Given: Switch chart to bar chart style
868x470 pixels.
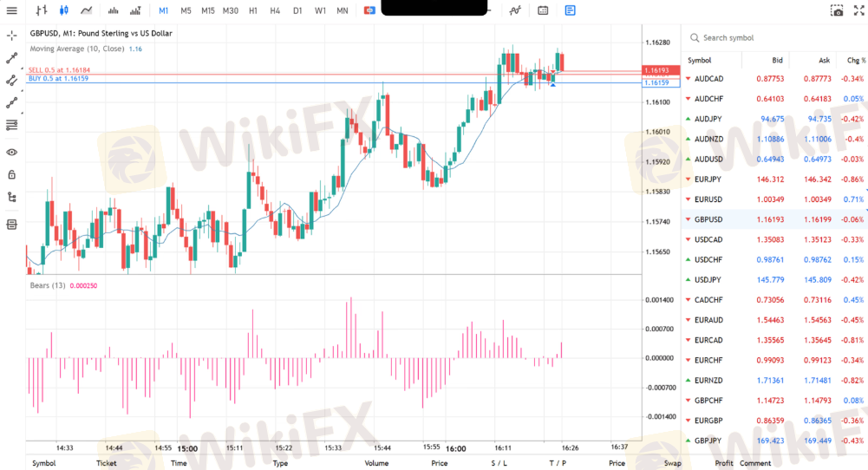Looking at the screenshot, I should click(42, 10).
